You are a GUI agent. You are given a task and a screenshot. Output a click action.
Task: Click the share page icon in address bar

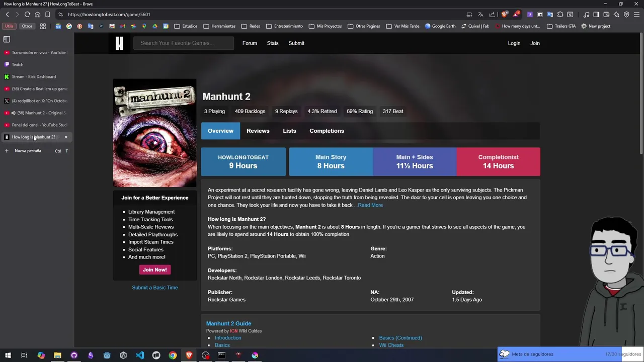click(492, 15)
